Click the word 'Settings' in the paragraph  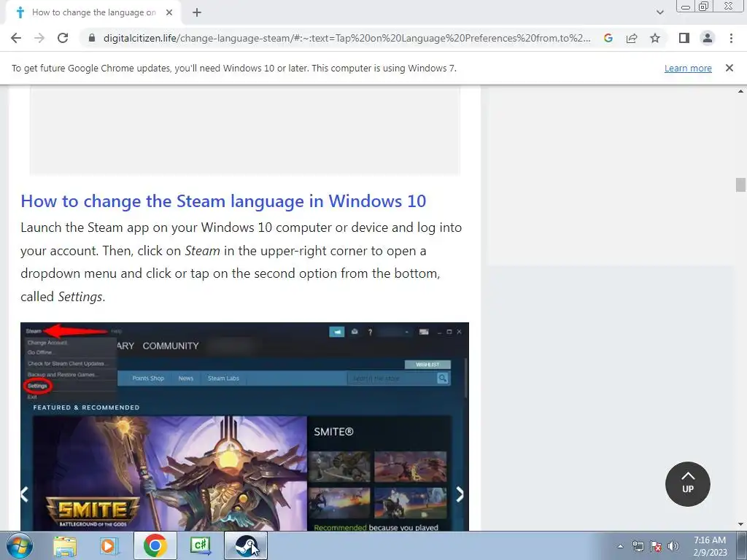pyautogui.click(x=80, y=297)
